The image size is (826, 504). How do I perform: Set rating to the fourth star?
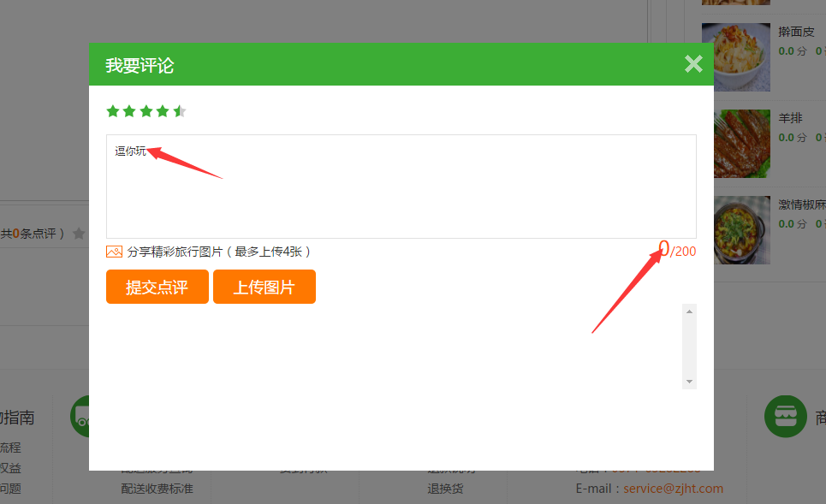click(x=163, y=111)
